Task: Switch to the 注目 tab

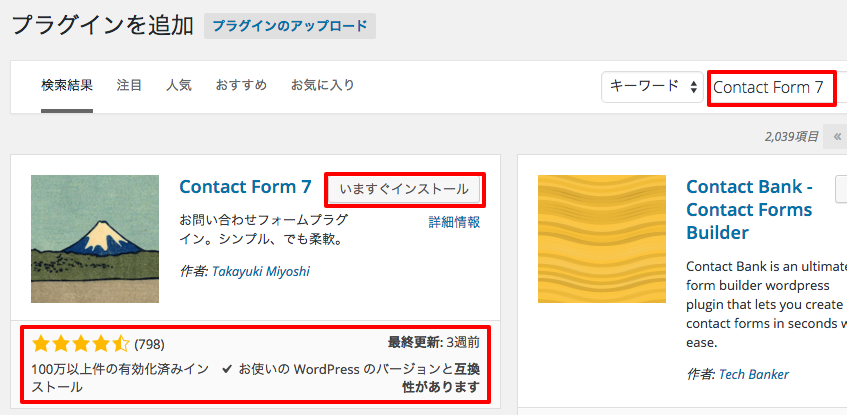Action: click(129, 85)
